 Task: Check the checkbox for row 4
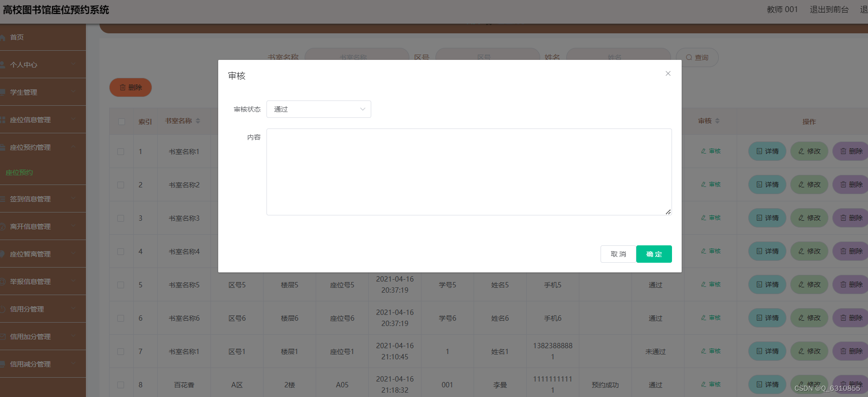click(x=121, y=252)
